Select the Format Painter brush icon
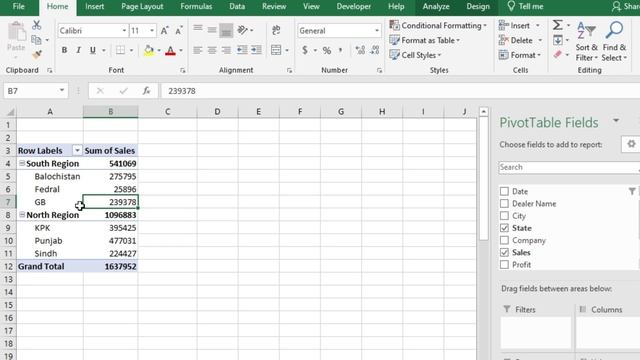 point(37,54)
